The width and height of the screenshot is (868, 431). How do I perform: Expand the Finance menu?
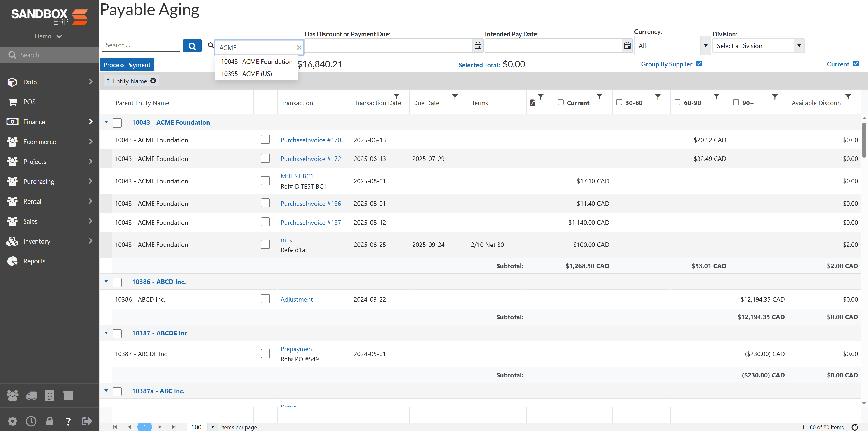tap(50, 122)
